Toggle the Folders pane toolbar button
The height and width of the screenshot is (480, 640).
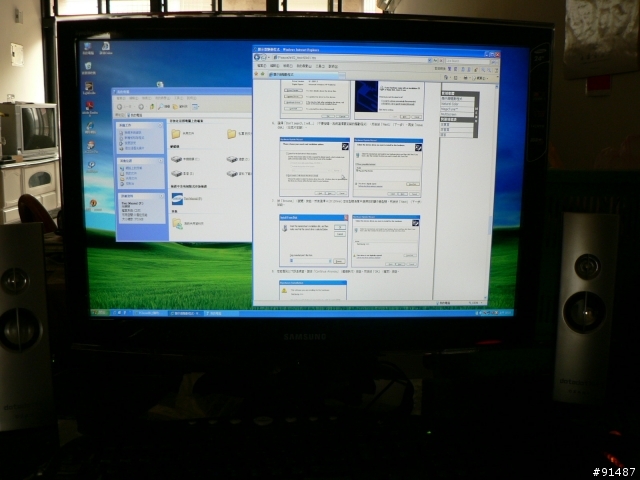pyautogui.click(x=180, y=107)
